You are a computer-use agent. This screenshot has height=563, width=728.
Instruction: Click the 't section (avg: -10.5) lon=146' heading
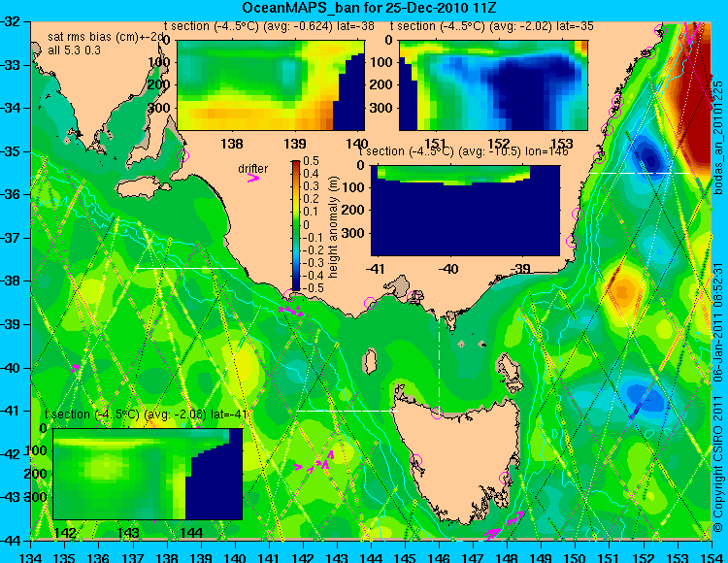pos(463,151)
